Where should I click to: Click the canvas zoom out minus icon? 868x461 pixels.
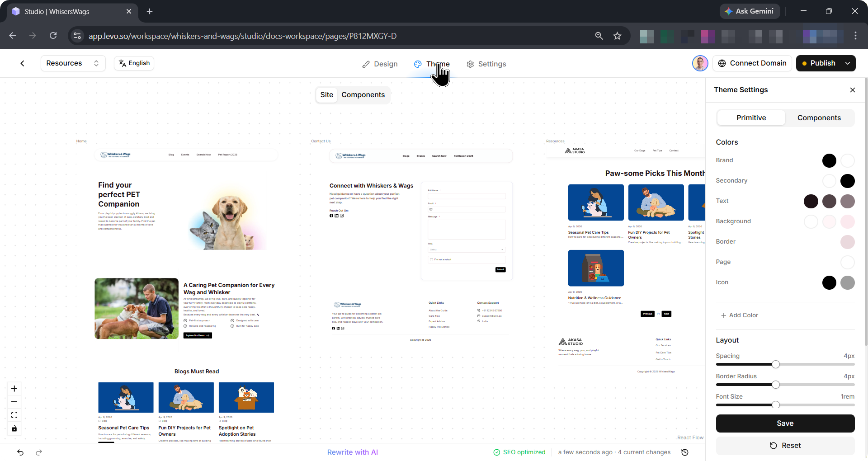pos(14,402)
